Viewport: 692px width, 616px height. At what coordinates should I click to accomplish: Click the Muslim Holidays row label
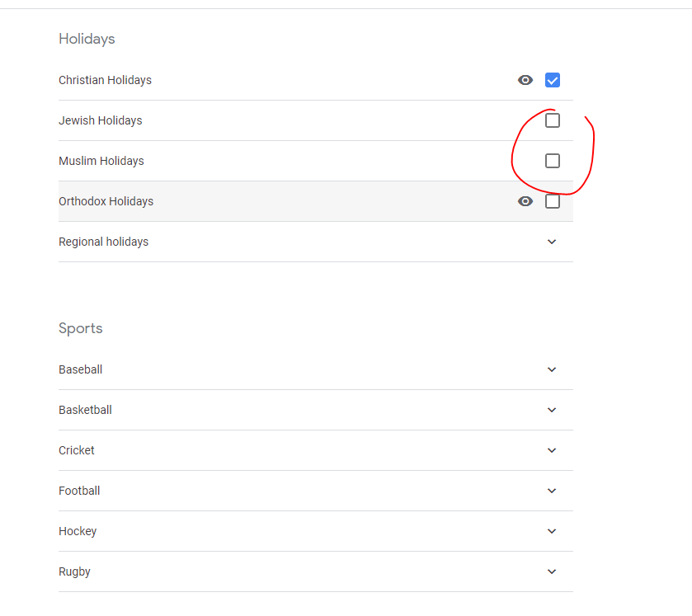click(101, 161)
